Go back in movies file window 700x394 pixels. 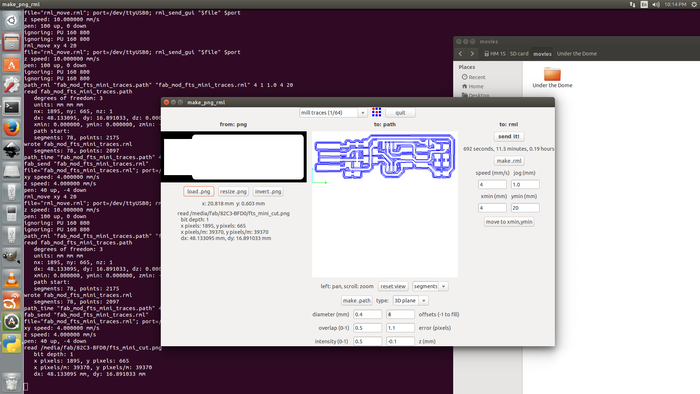coord(461,54)
